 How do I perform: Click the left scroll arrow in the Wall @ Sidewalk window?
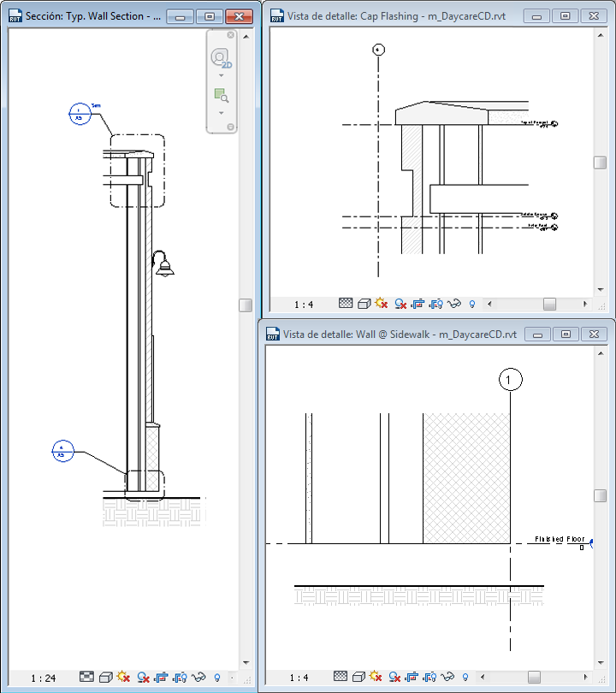(483, 677)
